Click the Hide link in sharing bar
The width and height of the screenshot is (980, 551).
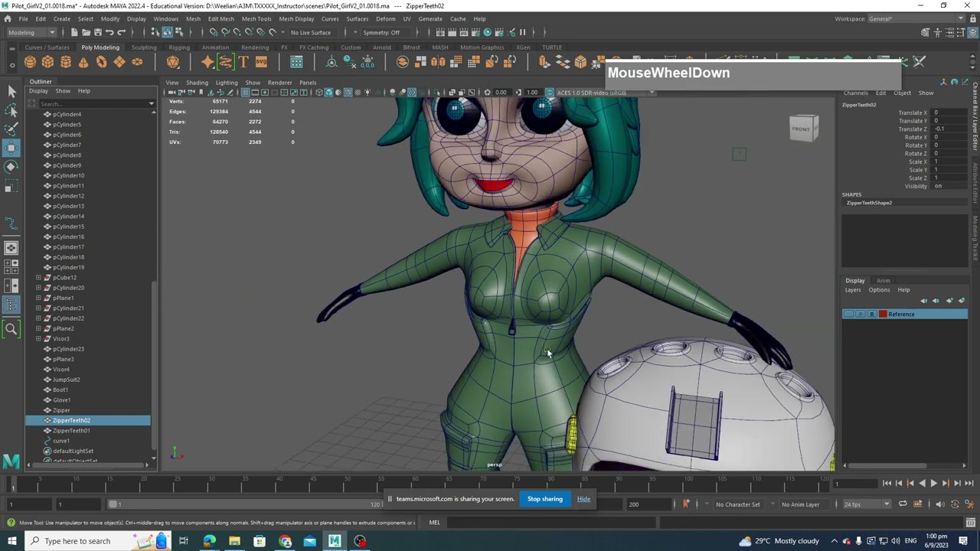click(583, 499)
